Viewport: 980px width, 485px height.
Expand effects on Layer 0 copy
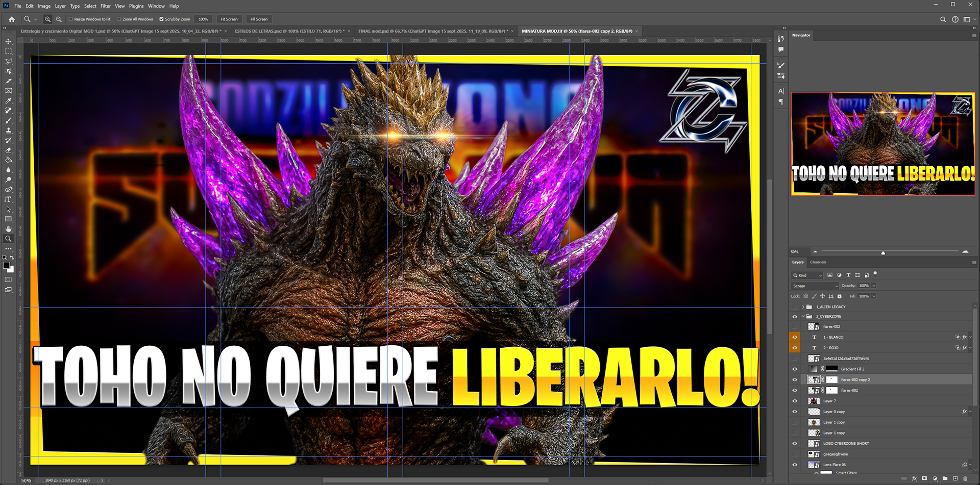click(x=970, y=412)
